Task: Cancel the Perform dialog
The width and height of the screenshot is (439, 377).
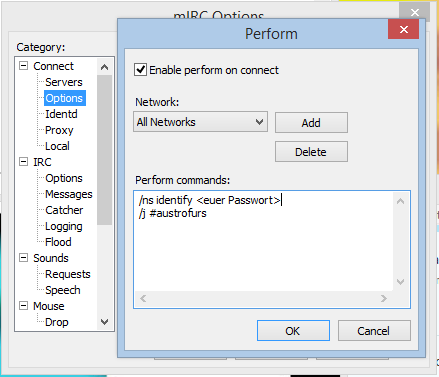Action: (x=374, y=331)
